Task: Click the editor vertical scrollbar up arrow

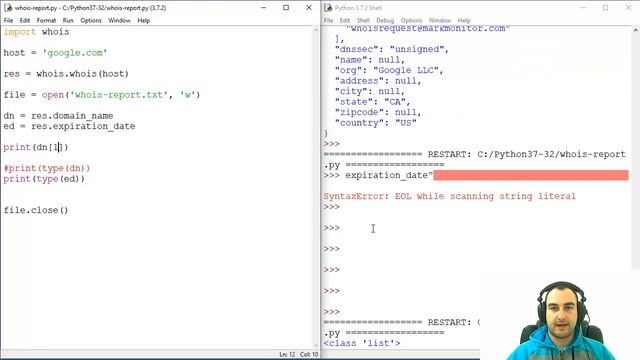Action: pyautogui.click(x=316, y=30)
